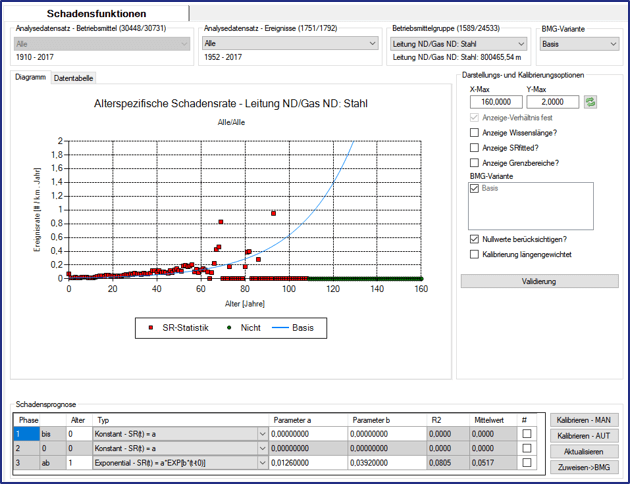This screenshot has width=630, height=484.
Task: Uncheck the Basis BMG-Variante list checkbox
Action: [x=475, y=188]
